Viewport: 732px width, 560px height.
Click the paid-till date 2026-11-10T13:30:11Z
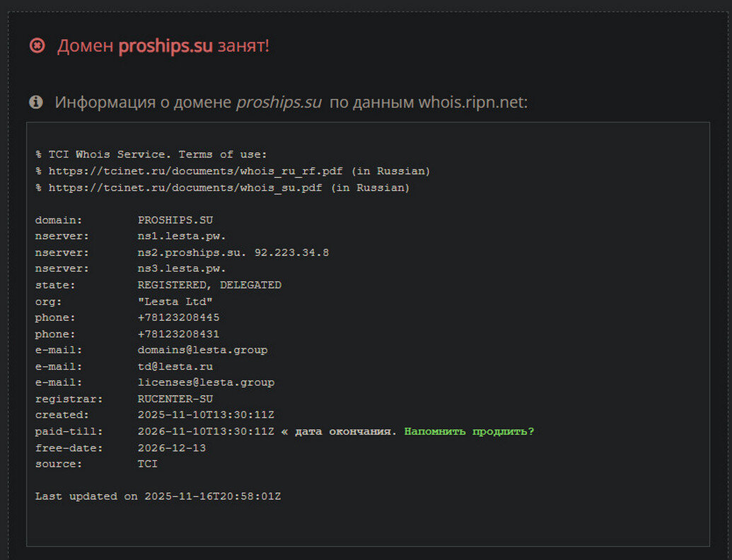tap(206, 431)
